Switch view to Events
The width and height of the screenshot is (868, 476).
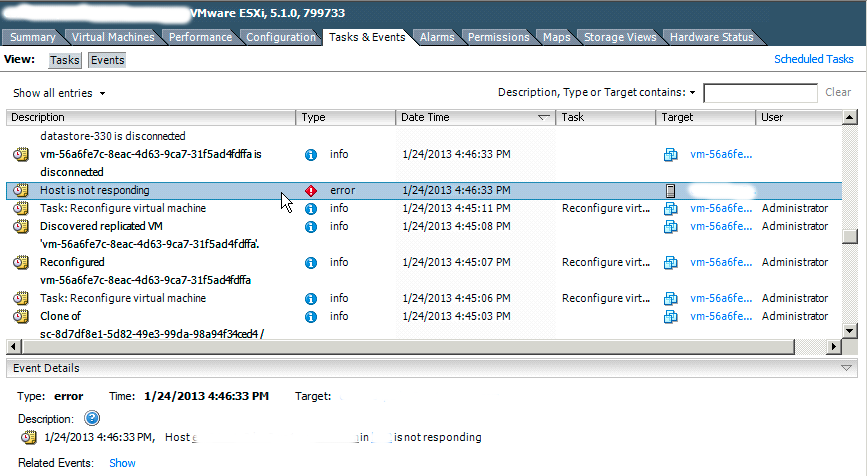[x=107, y=60]
